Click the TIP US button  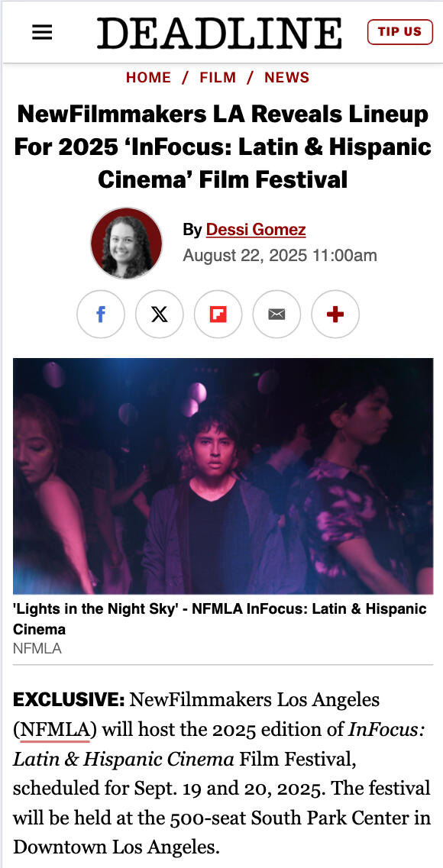coord(399,31)
